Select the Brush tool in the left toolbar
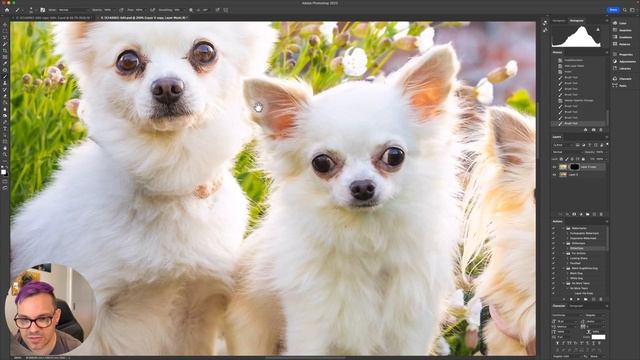This screenshot has height=360, width=640. 5,77
